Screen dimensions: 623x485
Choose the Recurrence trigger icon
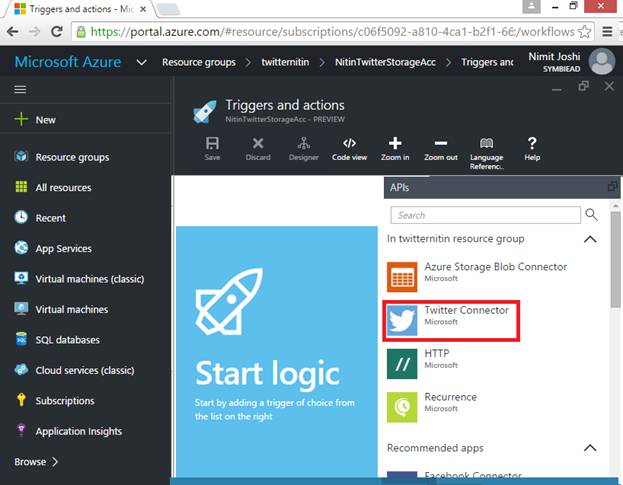(x=402, y=407)
